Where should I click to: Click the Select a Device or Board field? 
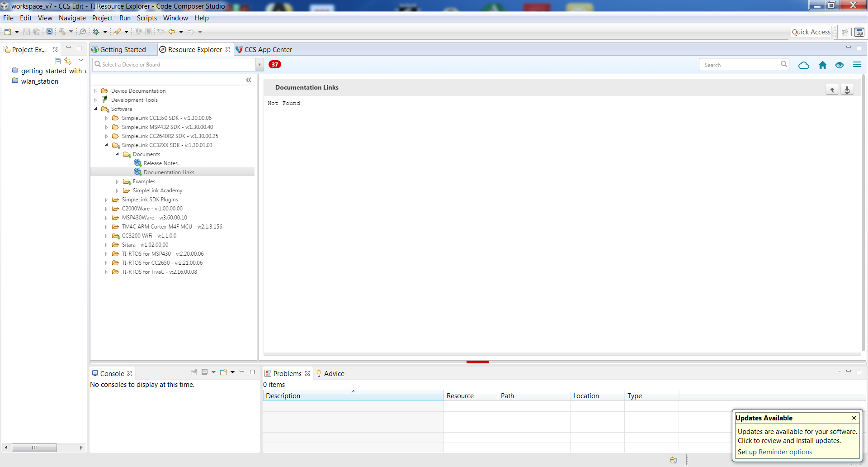(174, 65)
